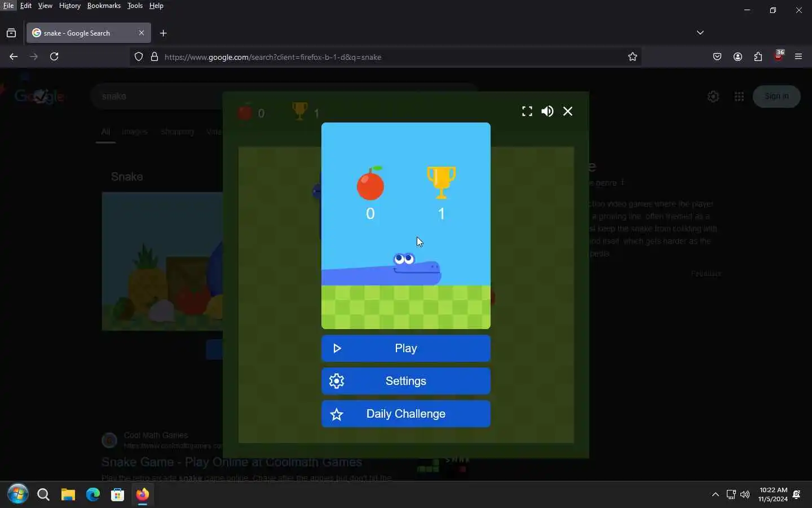Open Firefox account menu
Viewport: 812px width, 508px height.
pyautogui.click(x=738, y=56)
